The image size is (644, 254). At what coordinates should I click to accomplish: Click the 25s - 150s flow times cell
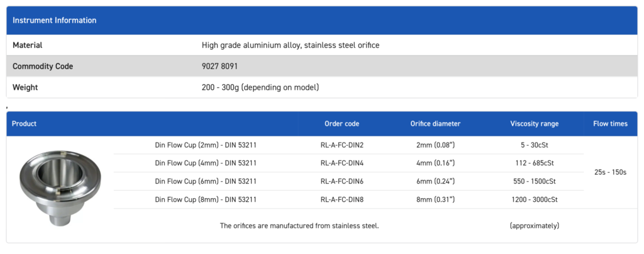610,172
